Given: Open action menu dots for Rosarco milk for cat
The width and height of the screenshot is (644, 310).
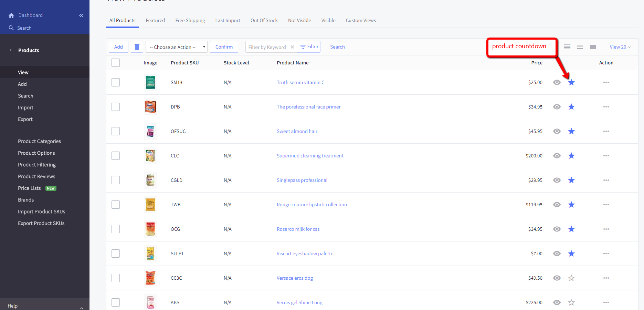Looking at the screenshot, I should 606,229.
